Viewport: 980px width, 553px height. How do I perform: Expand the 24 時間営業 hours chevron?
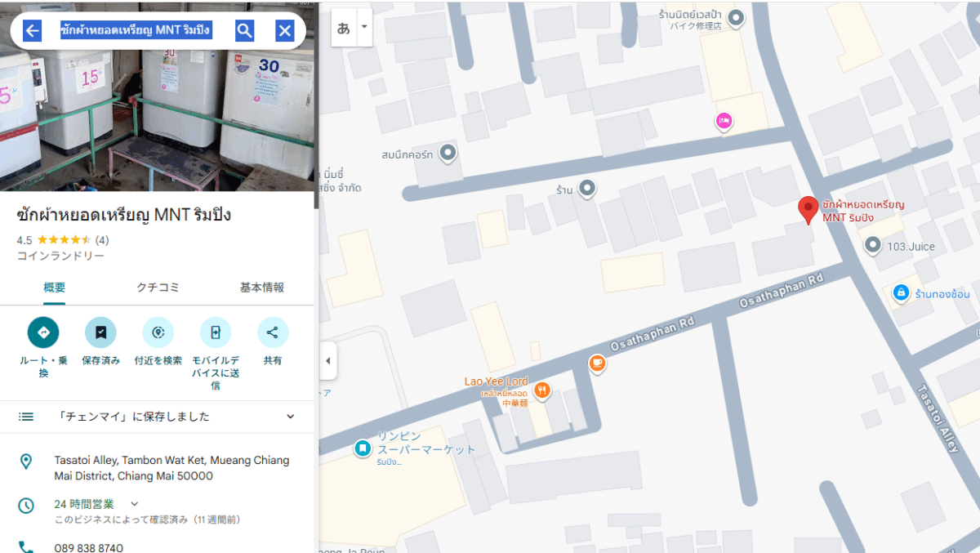[x=135, y=504]
